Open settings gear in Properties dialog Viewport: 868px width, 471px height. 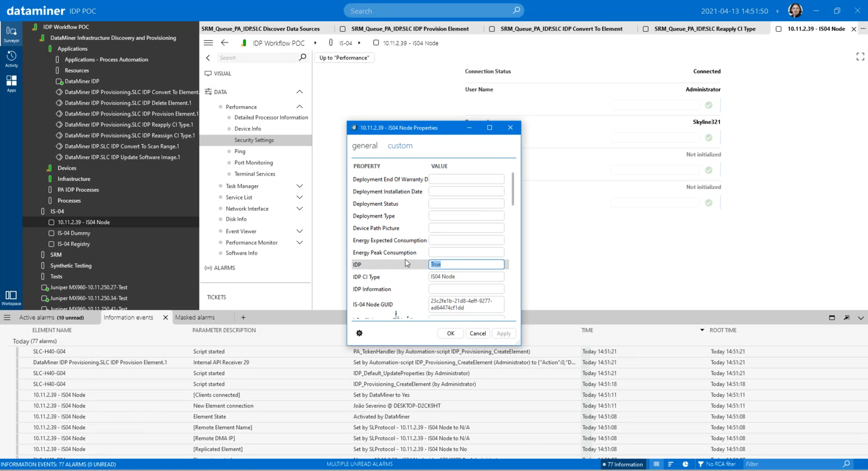click(x=359, y=333)
